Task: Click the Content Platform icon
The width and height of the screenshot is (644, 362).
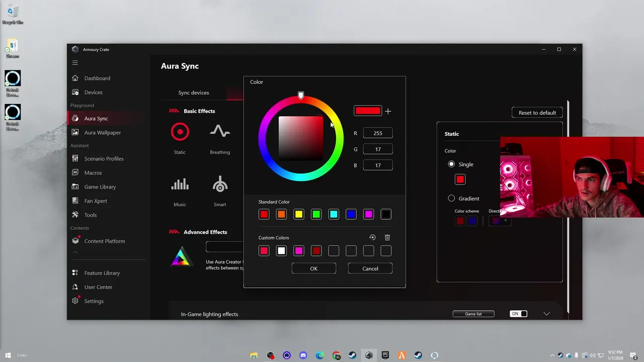Action: point(75,241)
